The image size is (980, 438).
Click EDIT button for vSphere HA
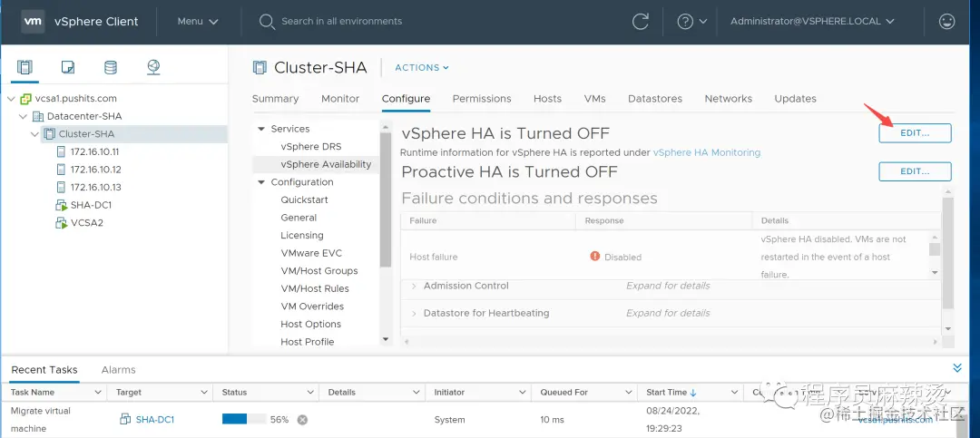pos(915,133)
